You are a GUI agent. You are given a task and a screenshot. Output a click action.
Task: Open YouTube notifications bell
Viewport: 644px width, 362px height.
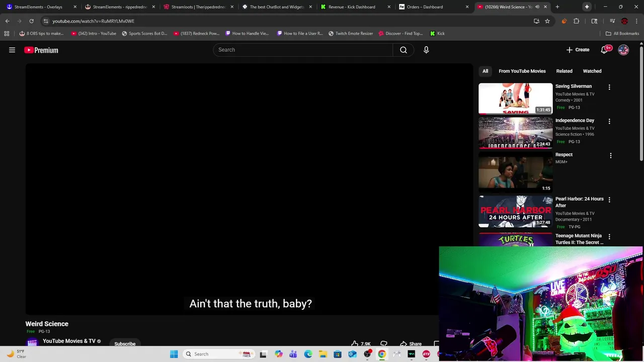click(604, 50)
